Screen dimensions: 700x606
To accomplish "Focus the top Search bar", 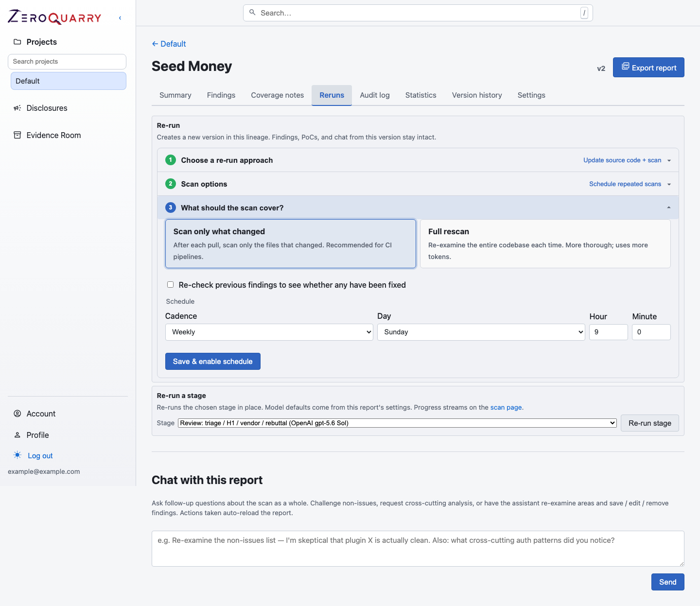I will point(418,13).
